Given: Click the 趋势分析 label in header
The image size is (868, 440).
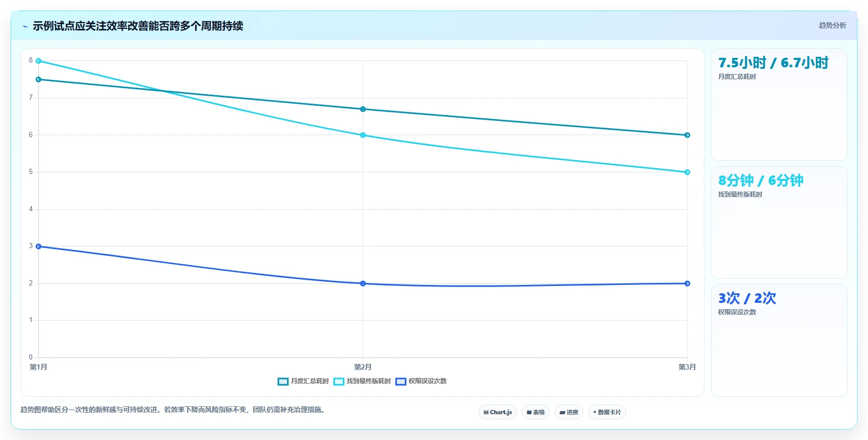Looking at the screenshot, I should pos(832,25).
